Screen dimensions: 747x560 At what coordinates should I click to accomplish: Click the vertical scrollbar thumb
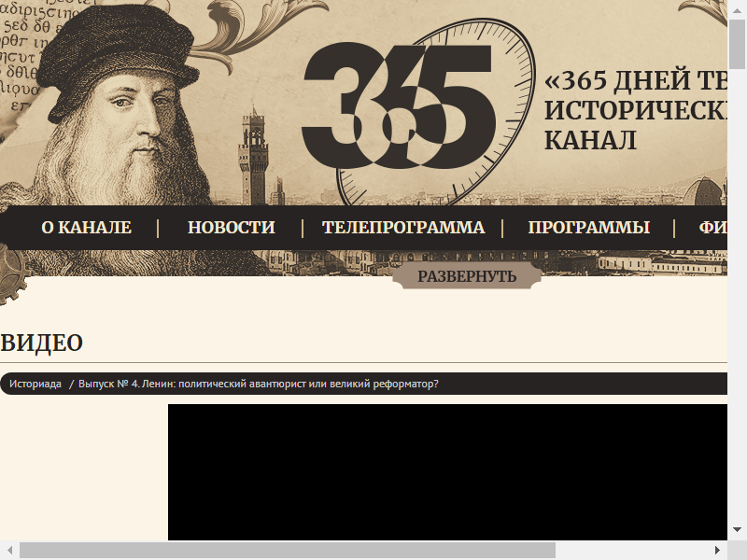pyautogui.click(x=737, y=45)
